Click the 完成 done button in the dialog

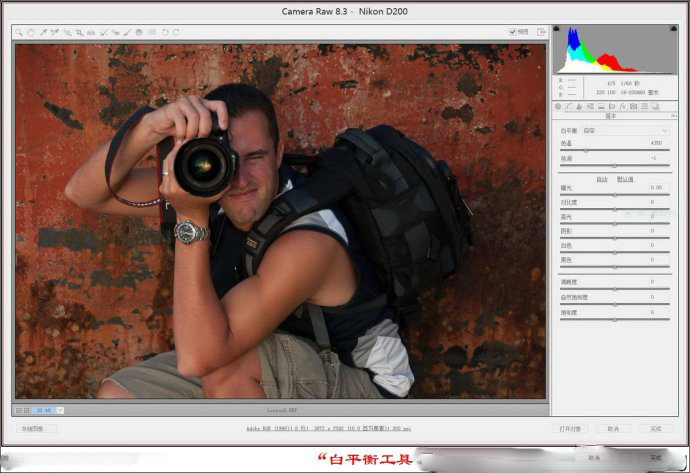coord(656,429)
